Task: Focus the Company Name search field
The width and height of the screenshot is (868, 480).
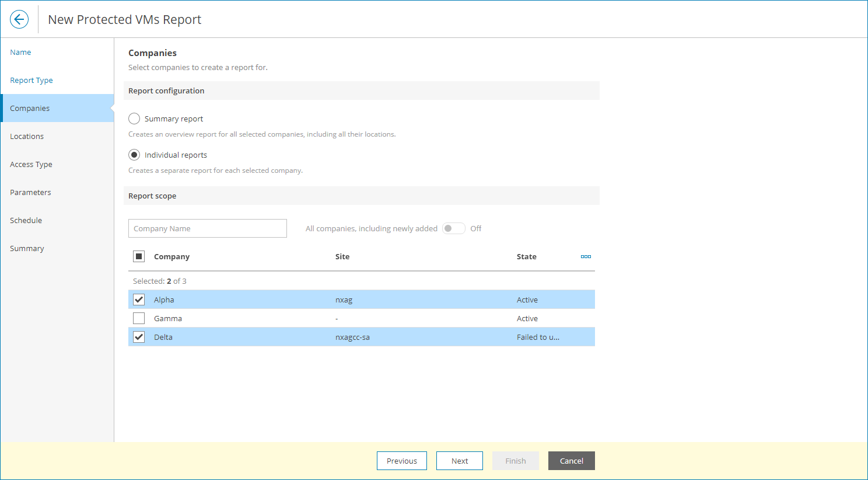Action: pyautogui.click(x=208, y=228)
